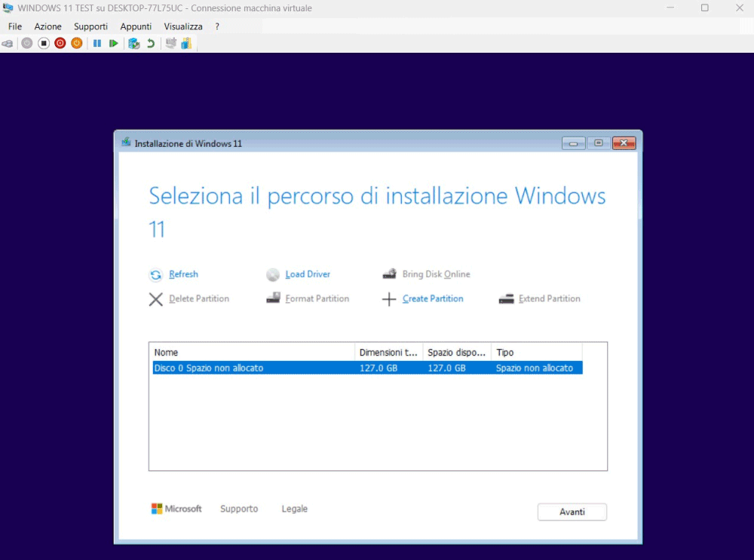Click the green Reset play icon
This screenshot has height=560, width=754.
pos(114,43)
